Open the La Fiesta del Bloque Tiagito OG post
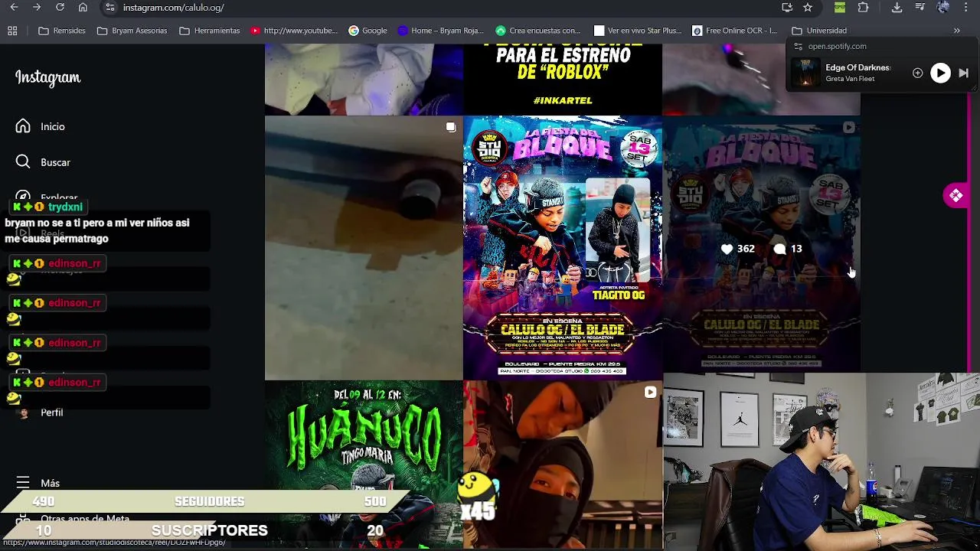The height and width of the screenshot is (551, 980). 563,248
